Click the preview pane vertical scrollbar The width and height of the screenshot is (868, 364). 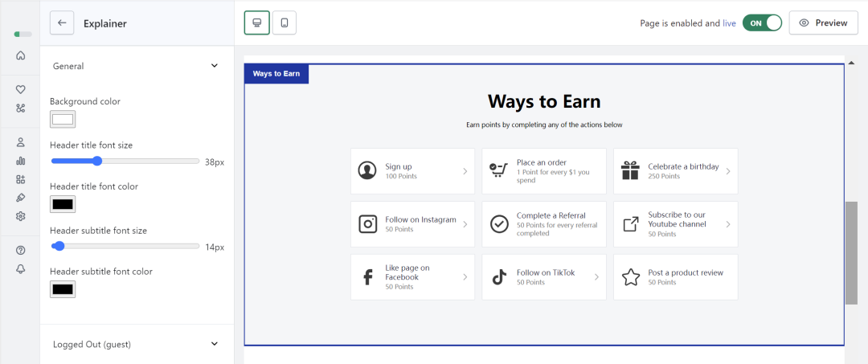(851, 252)
